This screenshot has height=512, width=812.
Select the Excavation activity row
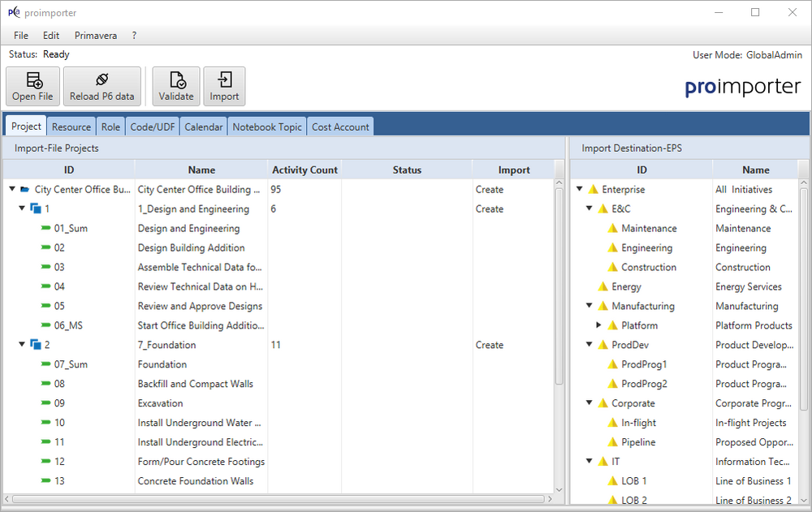(x=161, y=404)
